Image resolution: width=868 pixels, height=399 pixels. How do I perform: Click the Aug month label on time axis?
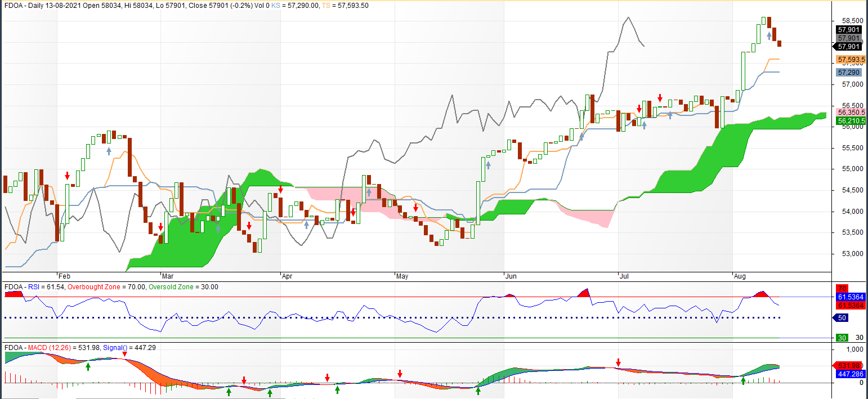coord(740,276)
